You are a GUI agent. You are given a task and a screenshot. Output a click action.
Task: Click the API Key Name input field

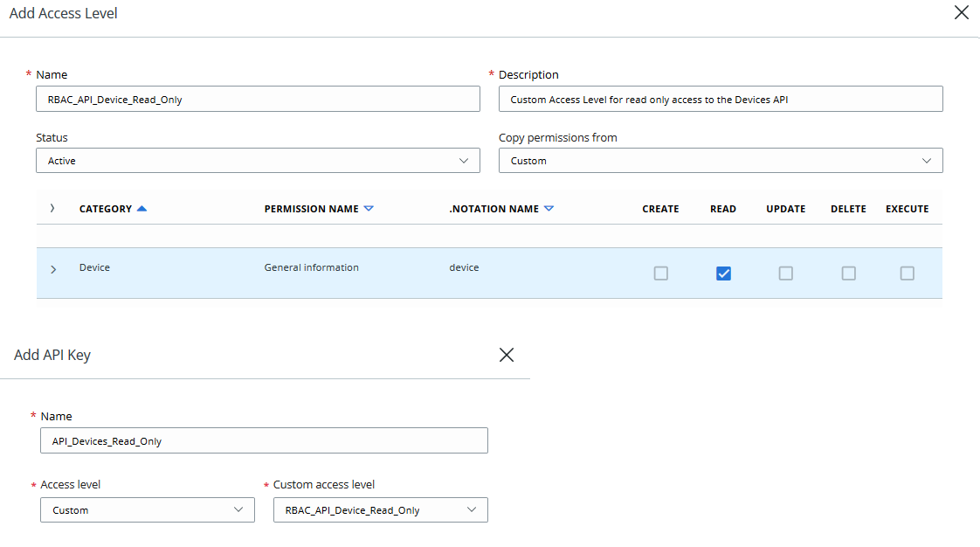coord(264,441)
